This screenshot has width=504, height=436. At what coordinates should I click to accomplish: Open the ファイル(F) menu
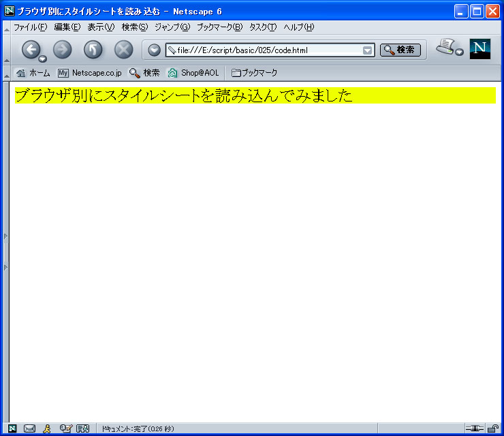30,27
